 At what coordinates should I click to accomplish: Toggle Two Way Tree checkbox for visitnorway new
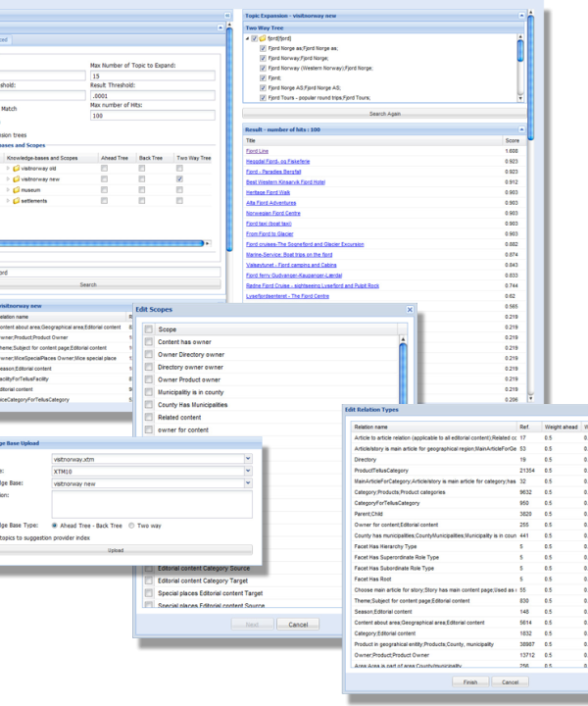[x=180, y=179]
